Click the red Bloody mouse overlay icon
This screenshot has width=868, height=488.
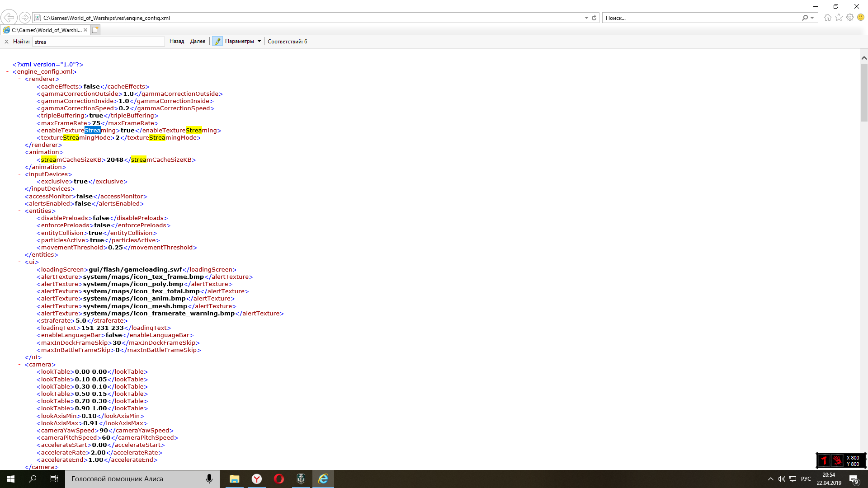824,460
